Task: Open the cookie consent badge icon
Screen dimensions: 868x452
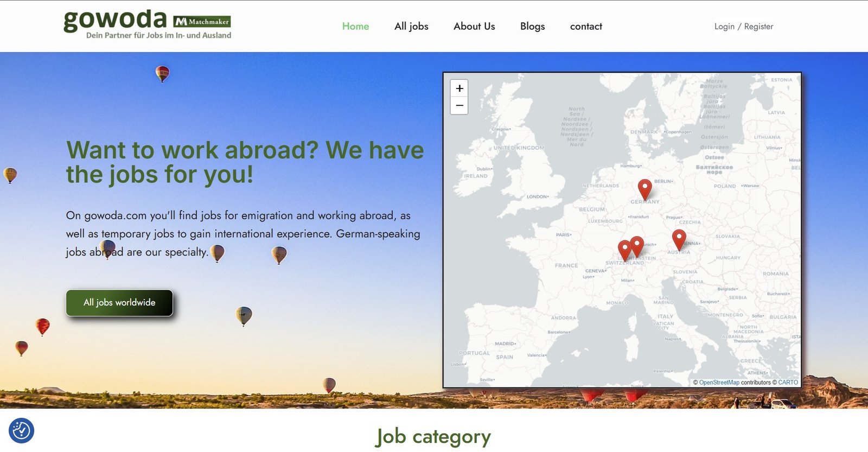Action: pos(21,431)
